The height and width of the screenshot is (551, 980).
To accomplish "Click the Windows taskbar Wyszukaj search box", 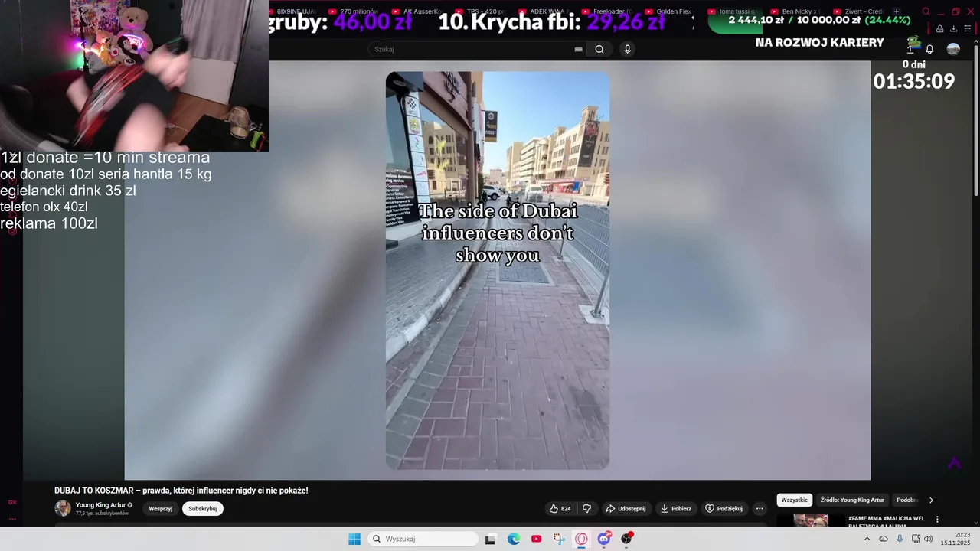I will click(x=421, y=539).
